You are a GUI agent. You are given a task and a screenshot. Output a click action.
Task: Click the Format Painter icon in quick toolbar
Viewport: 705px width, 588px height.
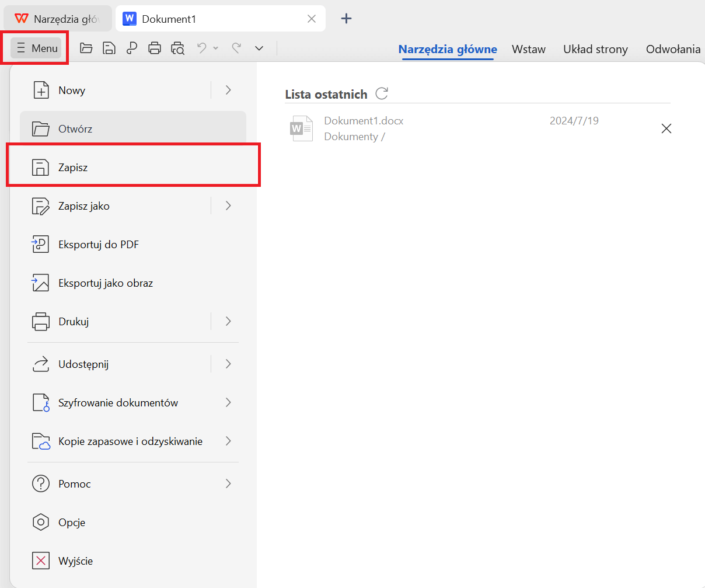(x=131, y=48)
